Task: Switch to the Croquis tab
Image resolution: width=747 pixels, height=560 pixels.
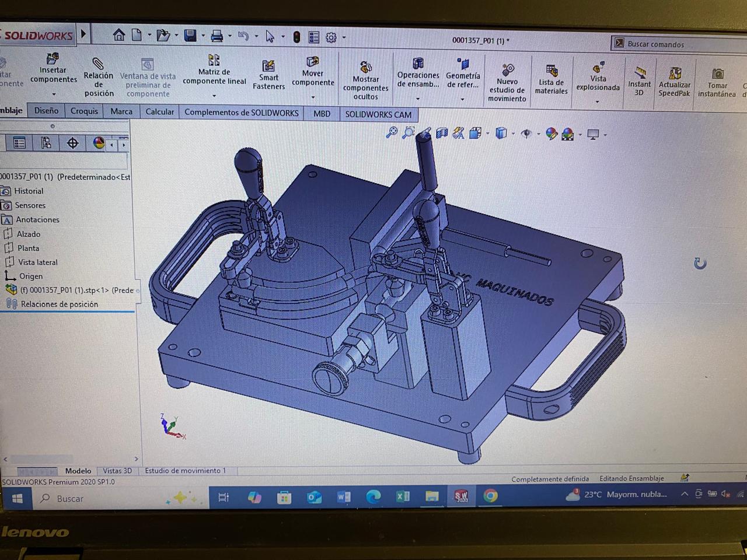Action: point(84,111)
